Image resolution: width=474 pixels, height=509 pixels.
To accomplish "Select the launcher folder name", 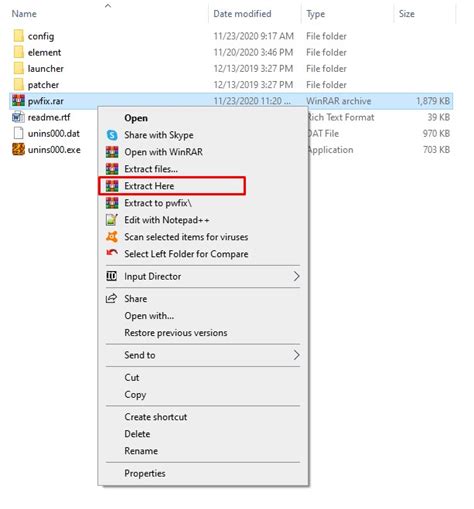I will point(45,69).
